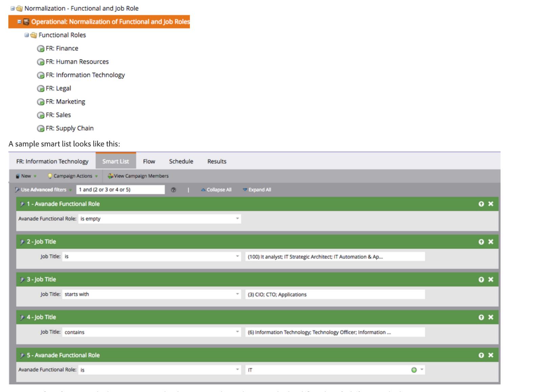Click the info icon on filter 1
This screenshot has height=392, width=541.
pos(481,204)
